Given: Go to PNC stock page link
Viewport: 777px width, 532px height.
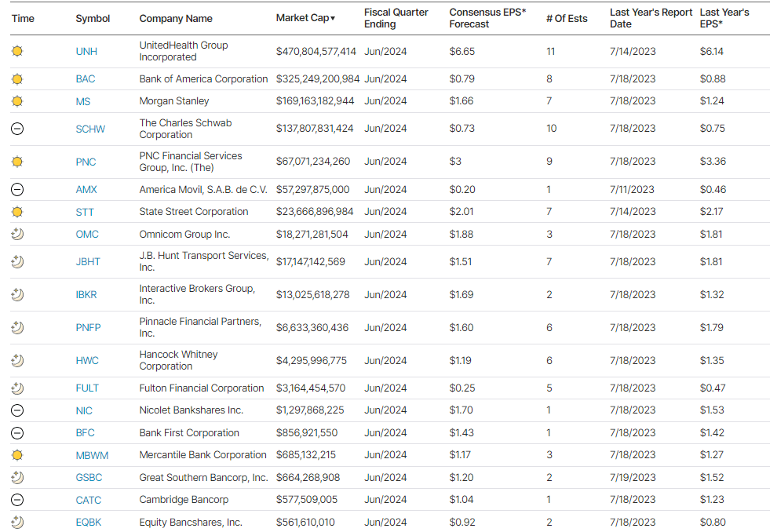Looking at the screenshot, I should [86, 162].
